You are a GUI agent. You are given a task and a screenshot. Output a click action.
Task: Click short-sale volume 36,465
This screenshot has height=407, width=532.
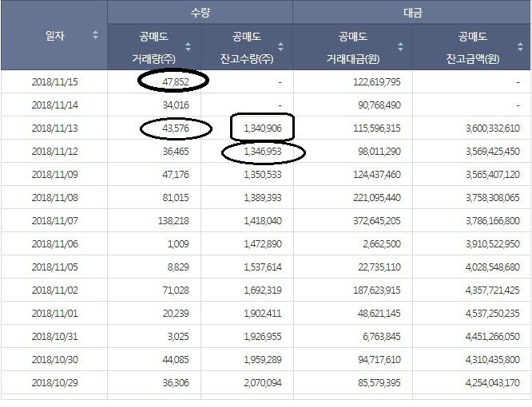[x=176, y=151]
